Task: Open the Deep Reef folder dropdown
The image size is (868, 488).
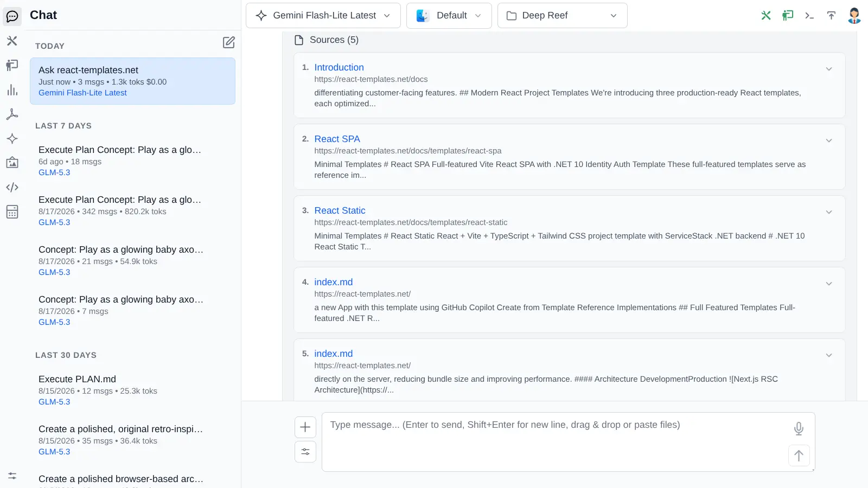Action: [563, 16]
